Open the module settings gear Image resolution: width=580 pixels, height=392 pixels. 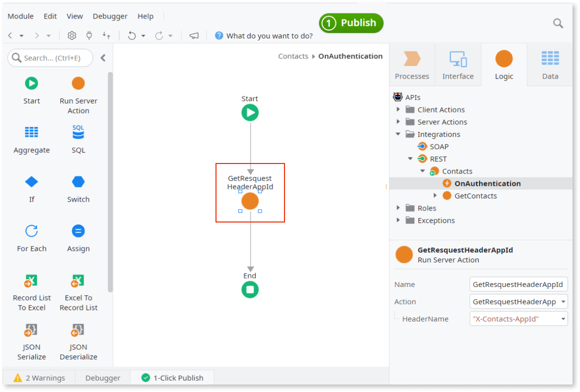(x=71, y=35)
